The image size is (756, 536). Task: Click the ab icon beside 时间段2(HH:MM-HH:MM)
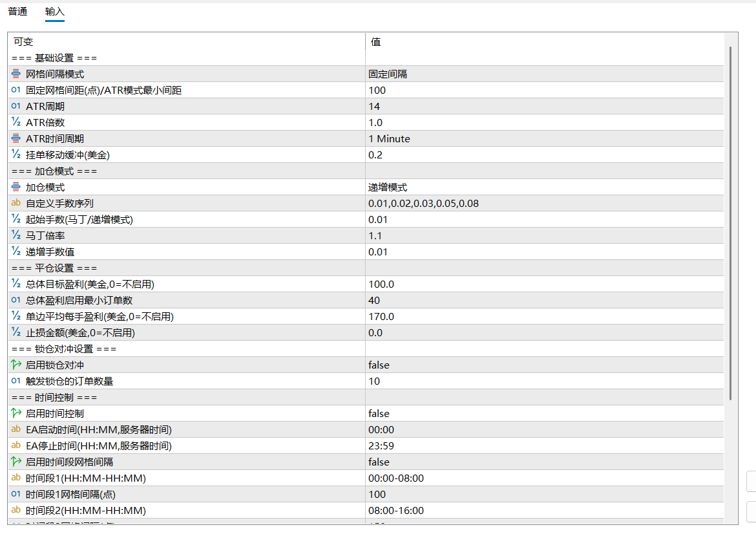point(16,510)
